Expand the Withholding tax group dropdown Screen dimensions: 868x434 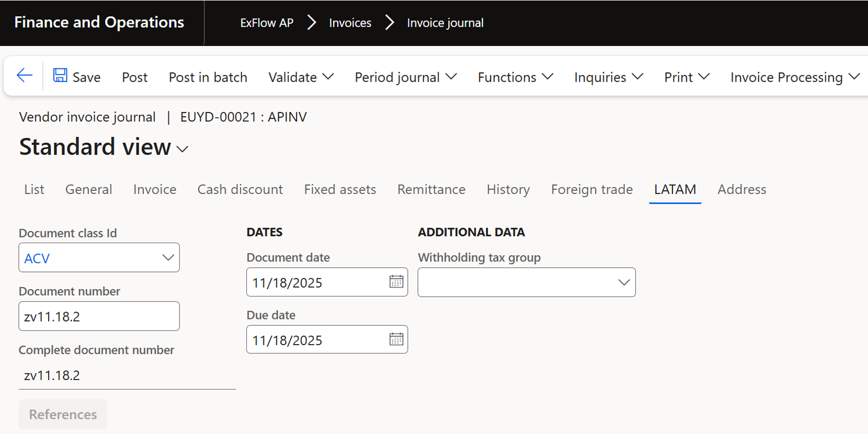tap(623, 282)
